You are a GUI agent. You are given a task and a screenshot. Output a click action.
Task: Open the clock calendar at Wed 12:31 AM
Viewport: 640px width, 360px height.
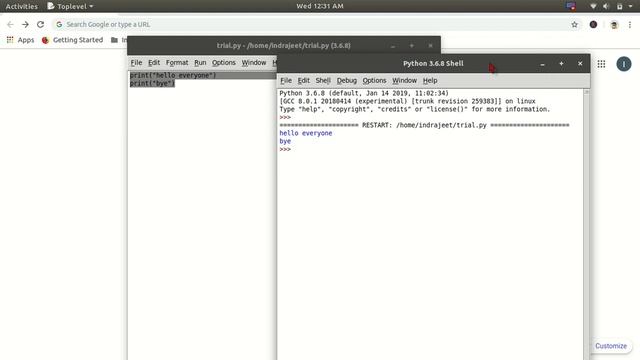(320, 6)
